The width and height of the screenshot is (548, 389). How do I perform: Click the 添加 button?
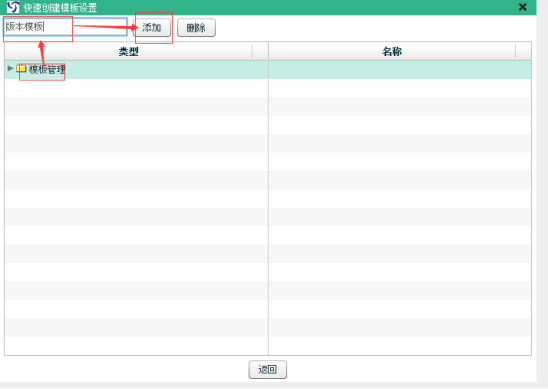tap(152, 28)
